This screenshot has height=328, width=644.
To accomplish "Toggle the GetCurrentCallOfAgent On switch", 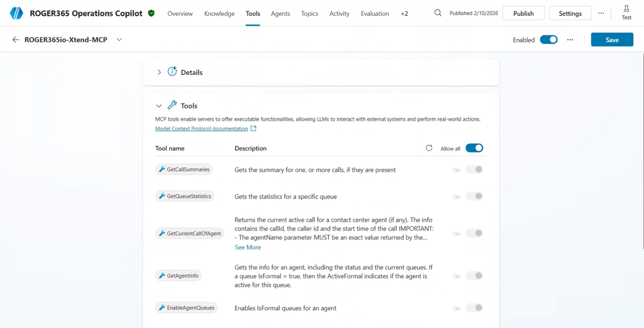I will tap(474, 233).
